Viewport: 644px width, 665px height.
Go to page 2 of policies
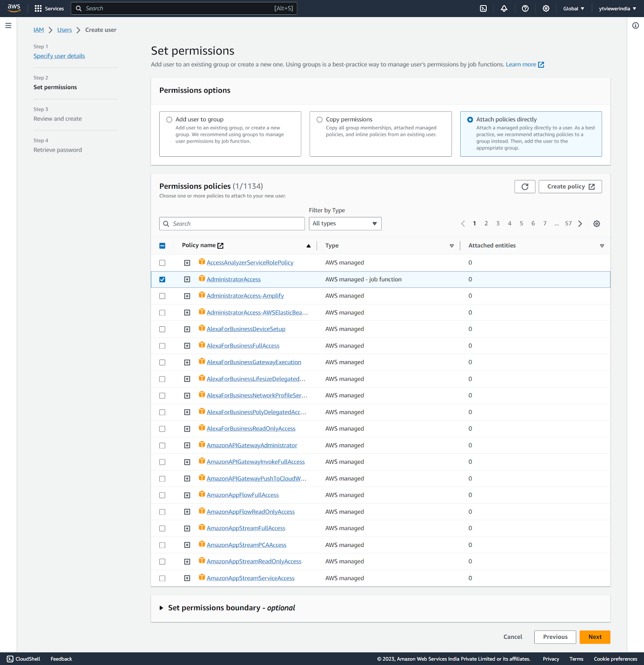[x=486, y=224]
